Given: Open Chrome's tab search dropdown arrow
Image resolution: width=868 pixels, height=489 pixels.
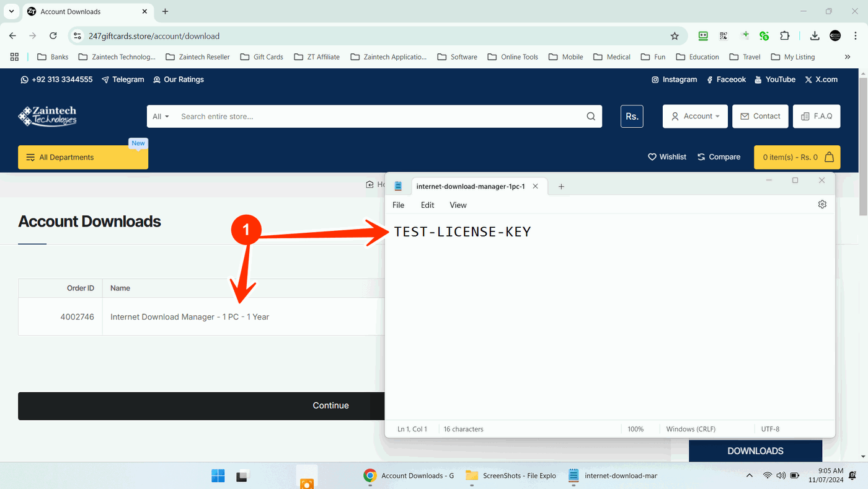Looking at the screenshot, I should coord(11,11).
